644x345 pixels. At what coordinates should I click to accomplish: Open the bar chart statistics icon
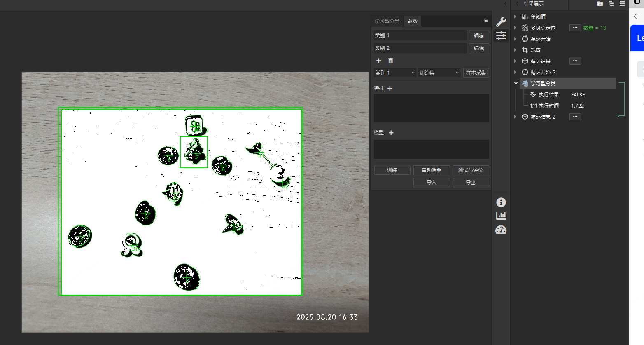[x=501, y=216]
